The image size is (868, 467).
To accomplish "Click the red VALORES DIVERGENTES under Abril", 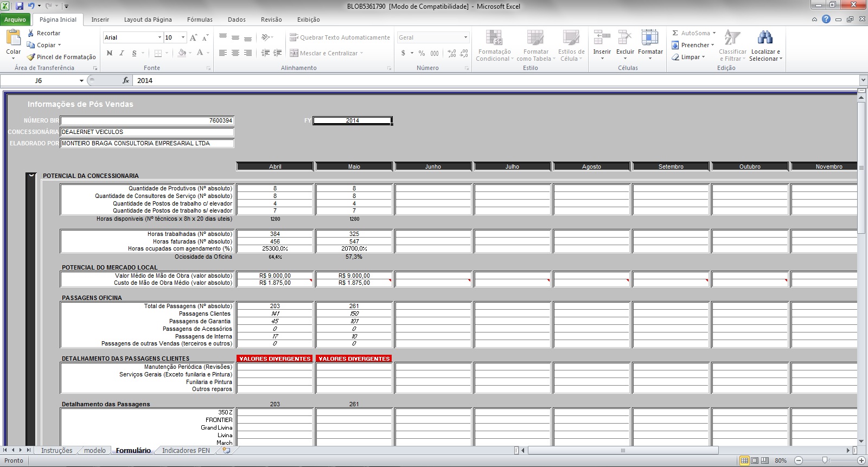I will [x=275, y=359].
